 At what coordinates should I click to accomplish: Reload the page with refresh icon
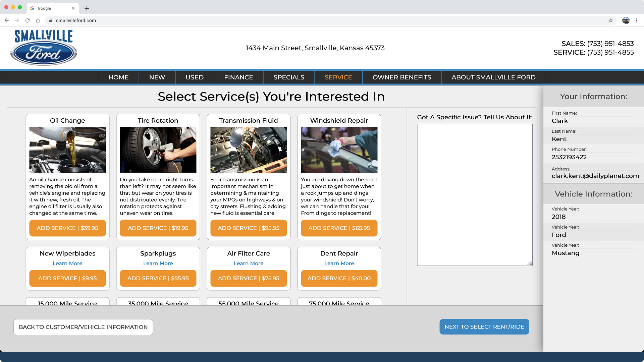tap(28, 20)
